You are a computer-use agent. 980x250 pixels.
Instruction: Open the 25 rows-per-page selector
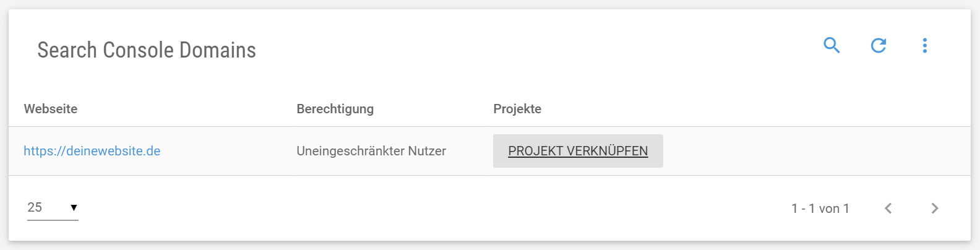(53, 208)
